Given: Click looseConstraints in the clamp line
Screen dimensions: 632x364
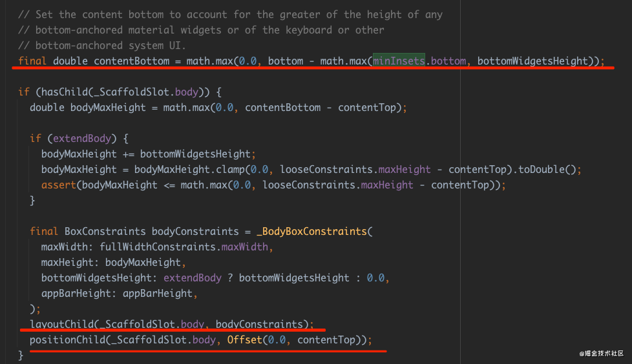Looking at the screenshot, I should click(x=326, y=170).
